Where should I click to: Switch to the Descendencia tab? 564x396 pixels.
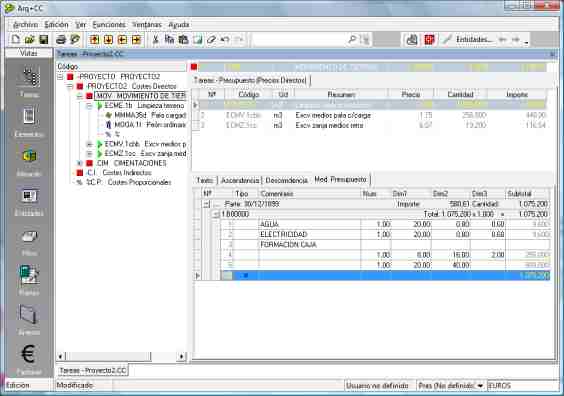286,180
